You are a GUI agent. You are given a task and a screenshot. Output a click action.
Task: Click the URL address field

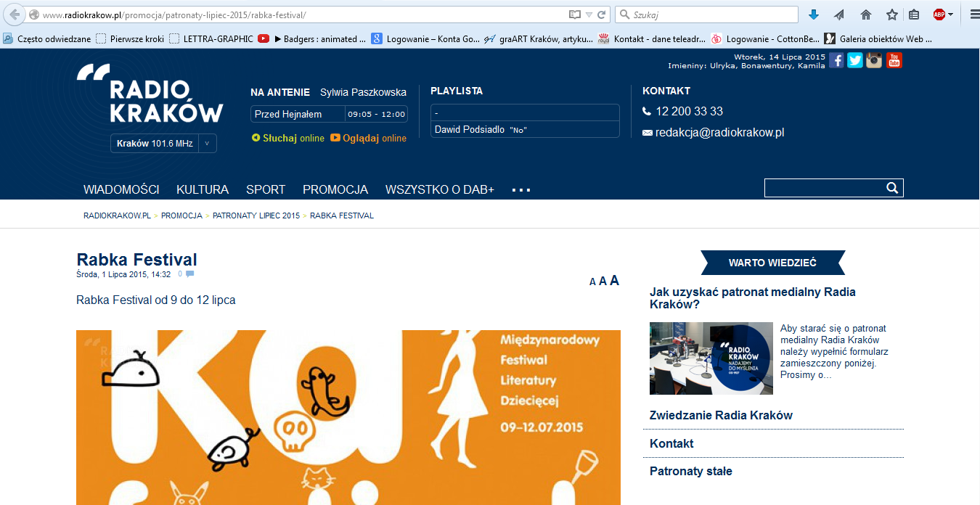[305, 15]
